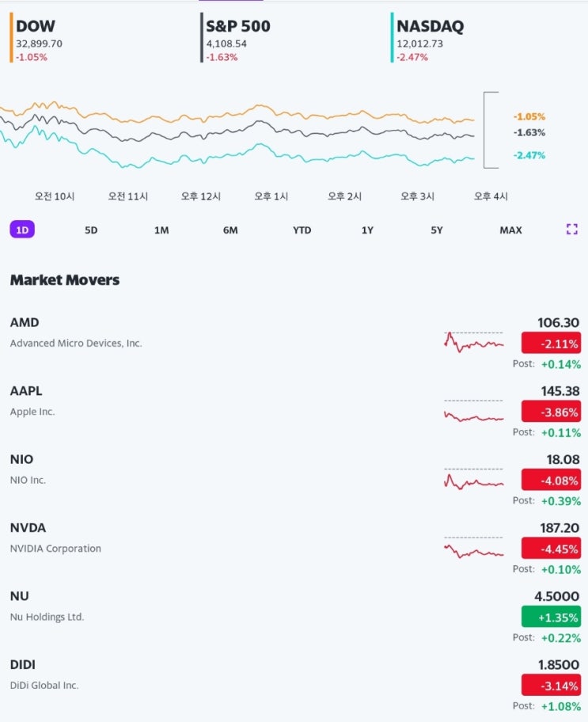Open NVDA mini sparkline chart
Screen dimensions: 588x722
pyautogui.click(x=474, y=548)
